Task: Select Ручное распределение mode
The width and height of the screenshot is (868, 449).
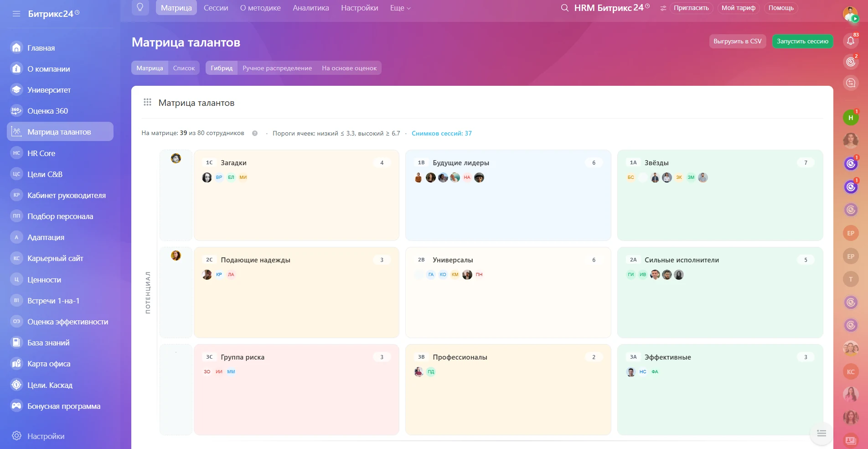Action: click(277, 68)
